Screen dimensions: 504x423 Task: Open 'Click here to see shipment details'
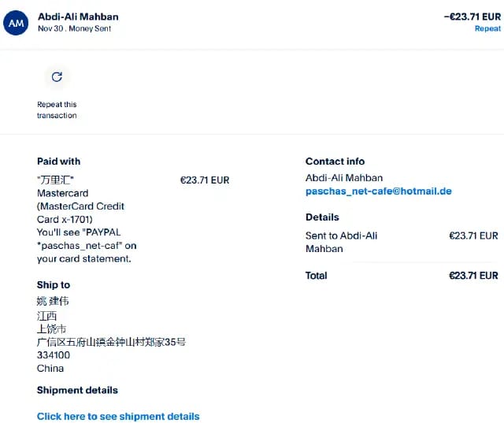(118, 416)
